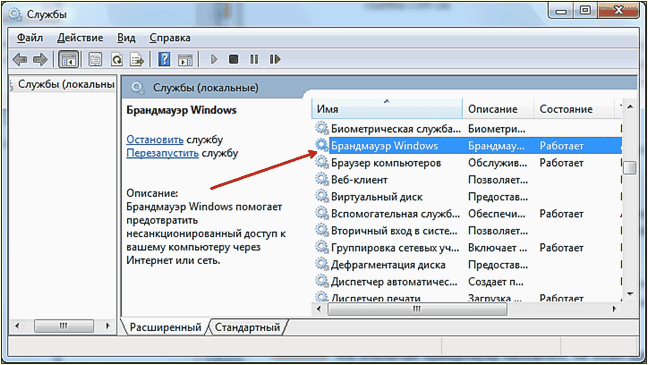This screenshot has height=365, width=648.
Task: Click the left tree pane horizontal scrollbar thumb
Action: pyautogui.click(x=64, y=326)
